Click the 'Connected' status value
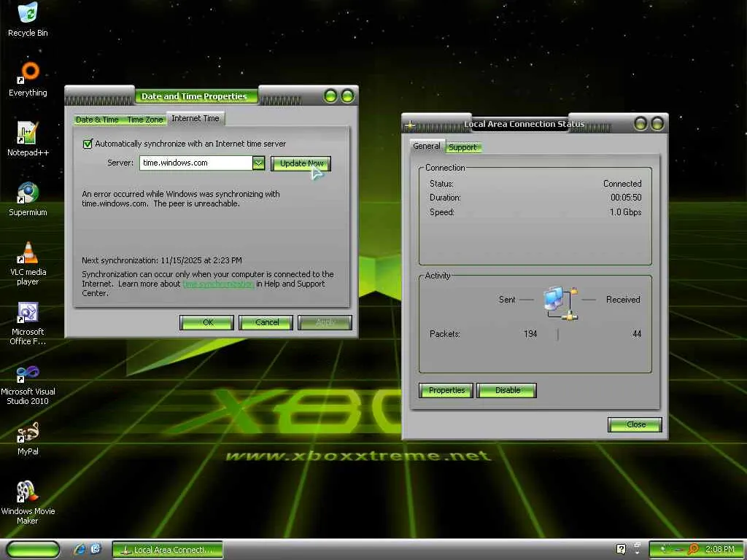This screenshot has width=747, height=560. point(622,184)
